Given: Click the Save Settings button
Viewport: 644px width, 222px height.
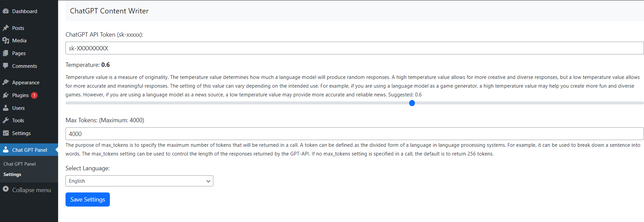Looking at the screenshot, I should click(x=88, y=199).
